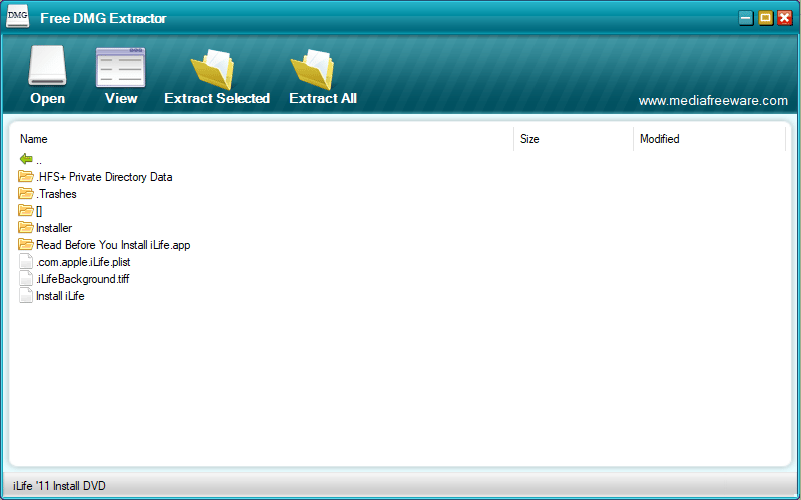Click Extract Selected folder icon

(213, 69)
